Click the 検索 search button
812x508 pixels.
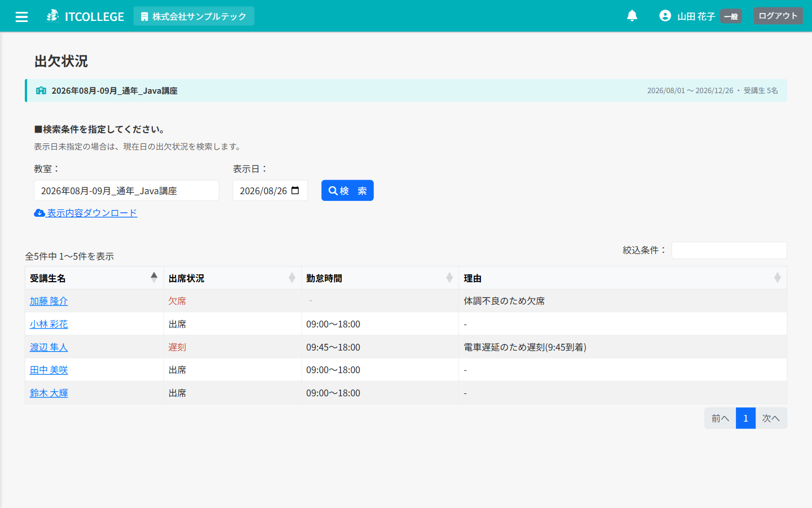coord(347,191)
